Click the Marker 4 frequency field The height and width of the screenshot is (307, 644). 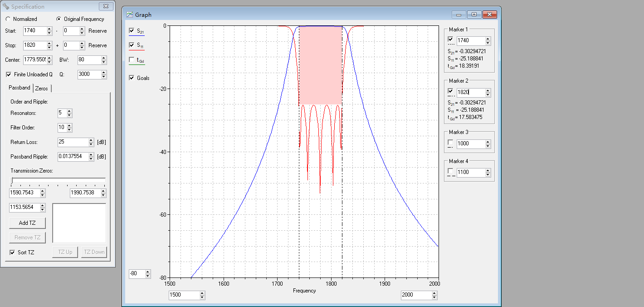pyautogui.click(x=470, y=172)
